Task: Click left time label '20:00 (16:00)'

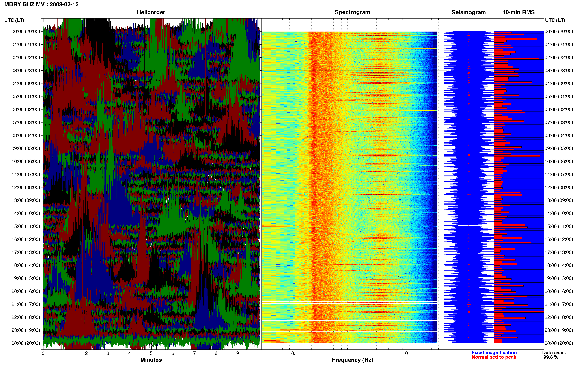Action: 26,291
